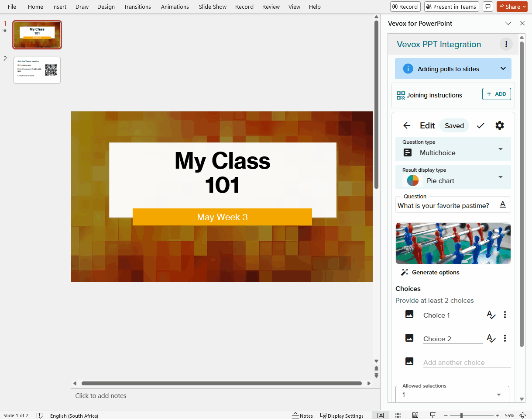Mark Choice 2 as correct answer
The height and width of the screenshot is (419, 532).
(491, 338)
